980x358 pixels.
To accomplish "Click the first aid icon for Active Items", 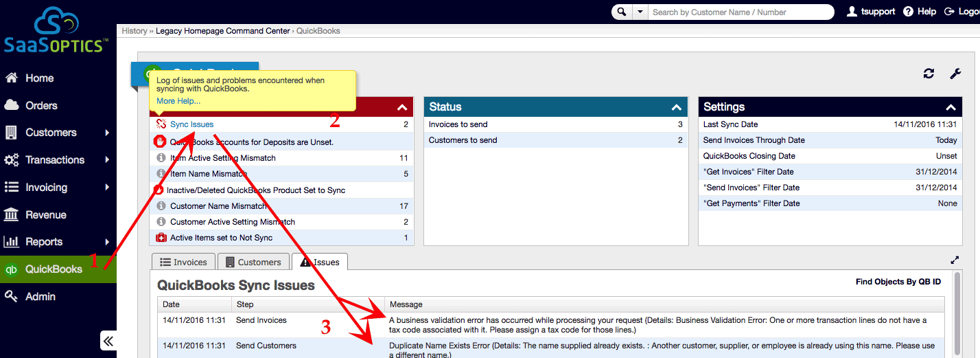I will (x=161, y=238).
